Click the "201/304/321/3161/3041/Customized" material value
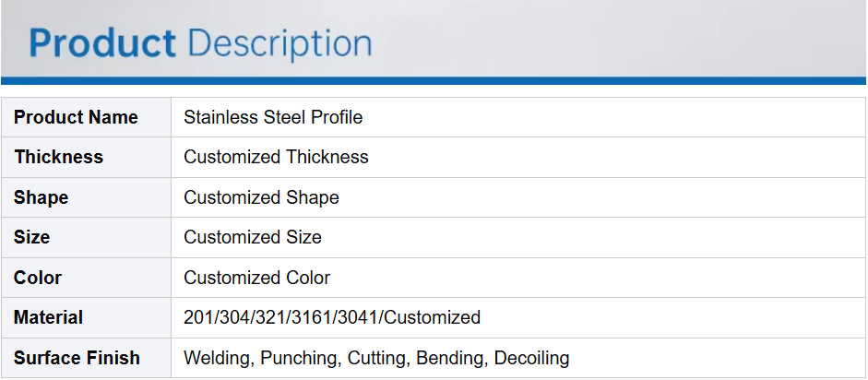 pos(332,317)
